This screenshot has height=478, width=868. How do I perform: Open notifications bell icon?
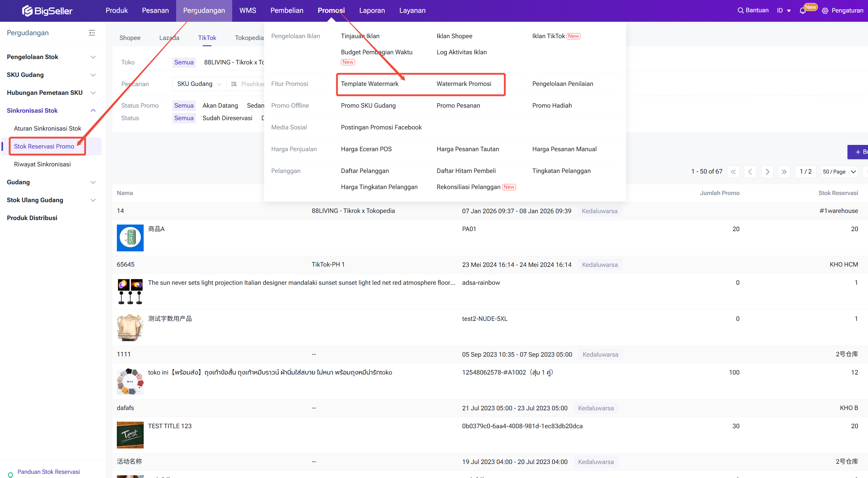click(x=802, y=11)
